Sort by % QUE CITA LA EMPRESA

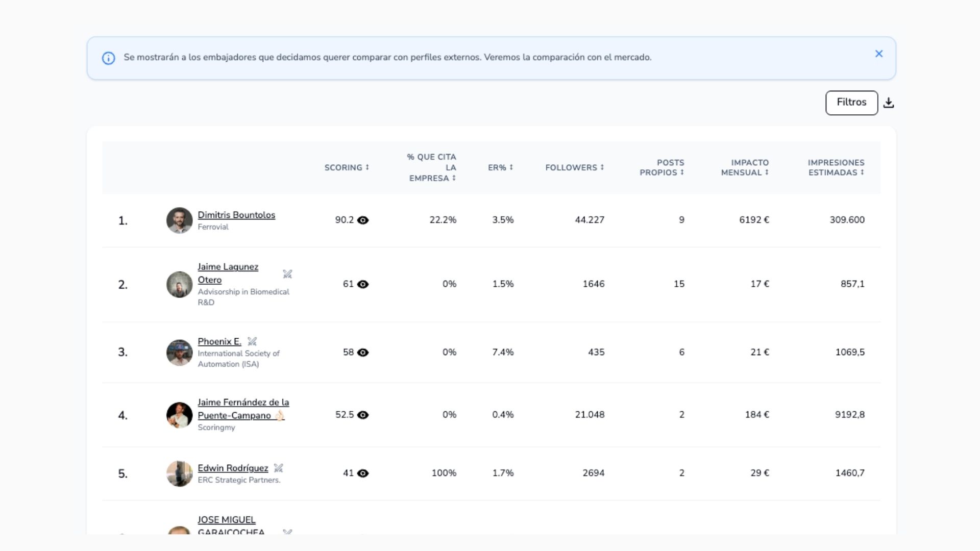(x=431, y=167)
